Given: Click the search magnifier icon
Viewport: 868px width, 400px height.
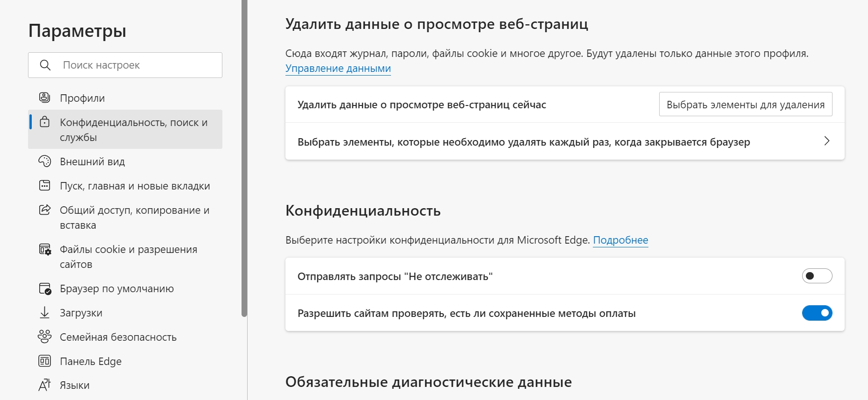Looking at the screenshot, I should tap(45, 65).
